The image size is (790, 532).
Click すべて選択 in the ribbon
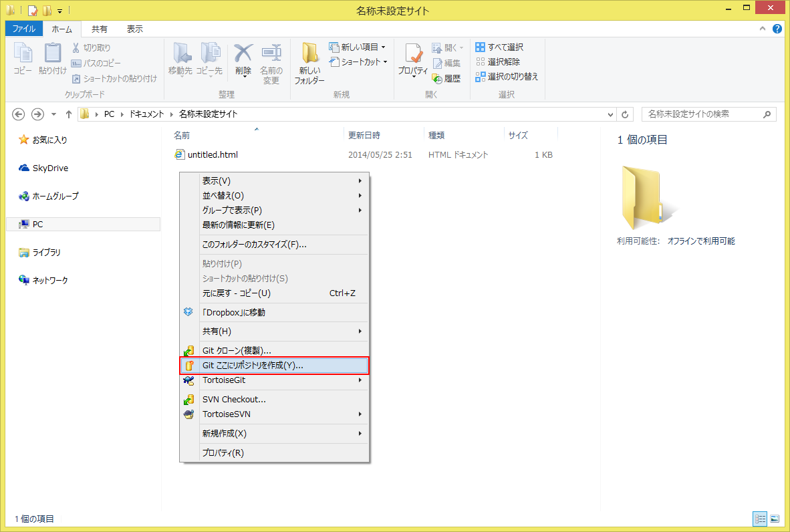pyautogui.click(x=499, y=47)
